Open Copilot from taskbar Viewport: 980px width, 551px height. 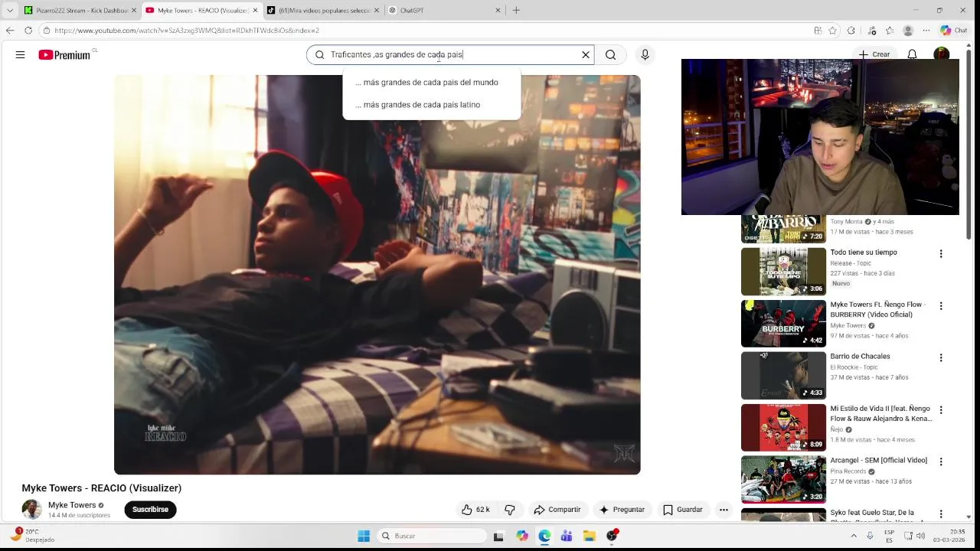coord(522,536)
